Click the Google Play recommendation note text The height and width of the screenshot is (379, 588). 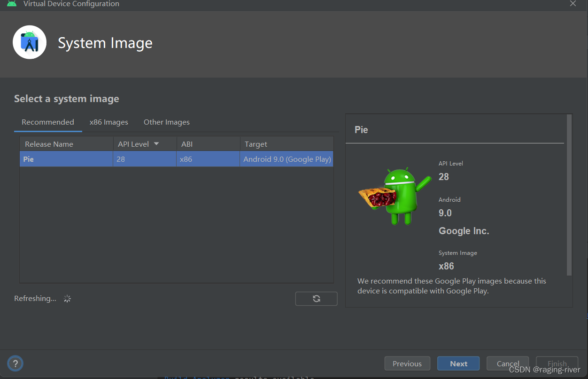point(452,286)
